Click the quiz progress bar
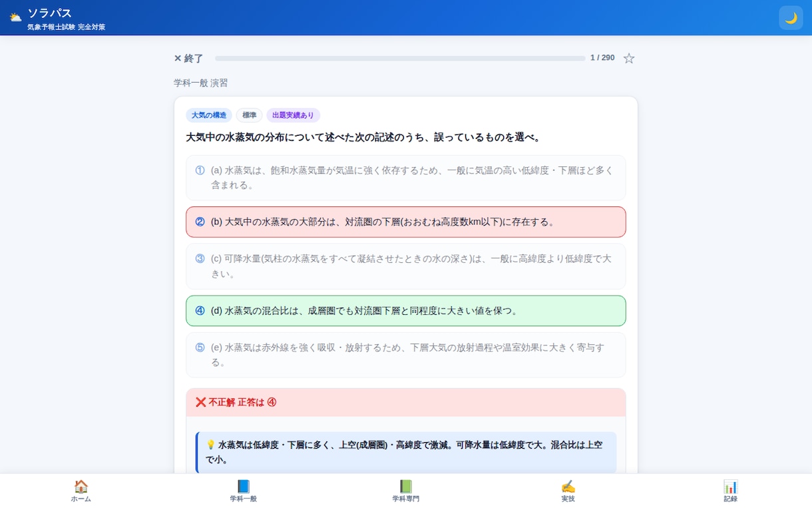This screenshot has width=812, height=508. tap(400, 59)
